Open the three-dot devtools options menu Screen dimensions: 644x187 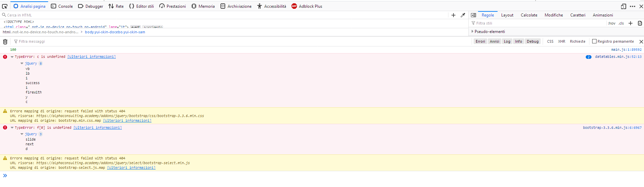tap(633, 6)
